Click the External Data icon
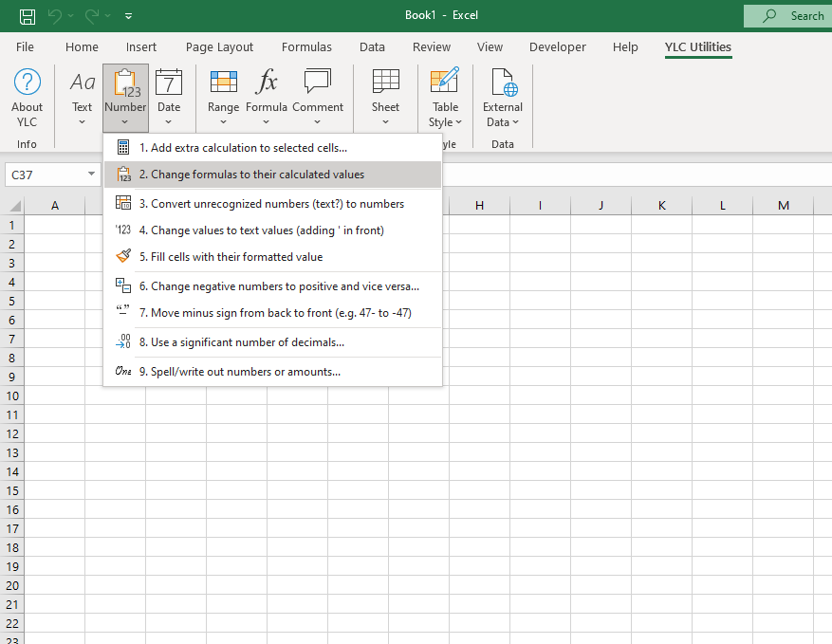The image size is (832, 644). [x=502, y=83]
